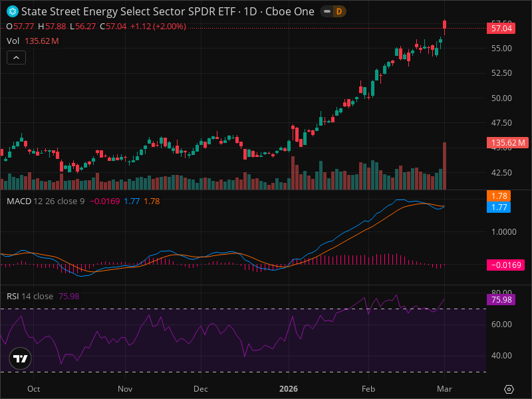This screenshot has width=532, height=399.
Task: Click the 60.00 RSI scale label
Action: coord(501,325)
